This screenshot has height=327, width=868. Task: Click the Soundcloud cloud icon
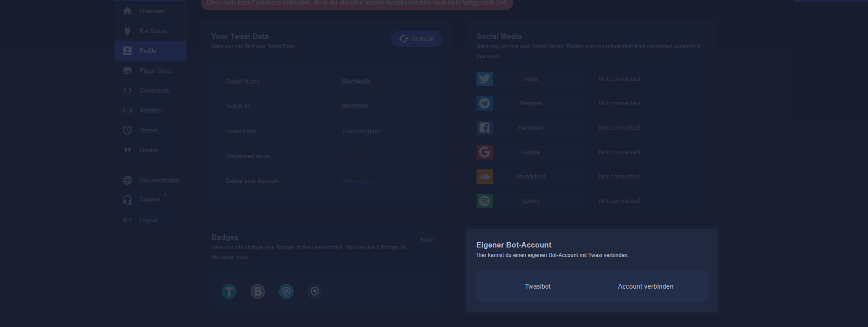tap(485, 177)
